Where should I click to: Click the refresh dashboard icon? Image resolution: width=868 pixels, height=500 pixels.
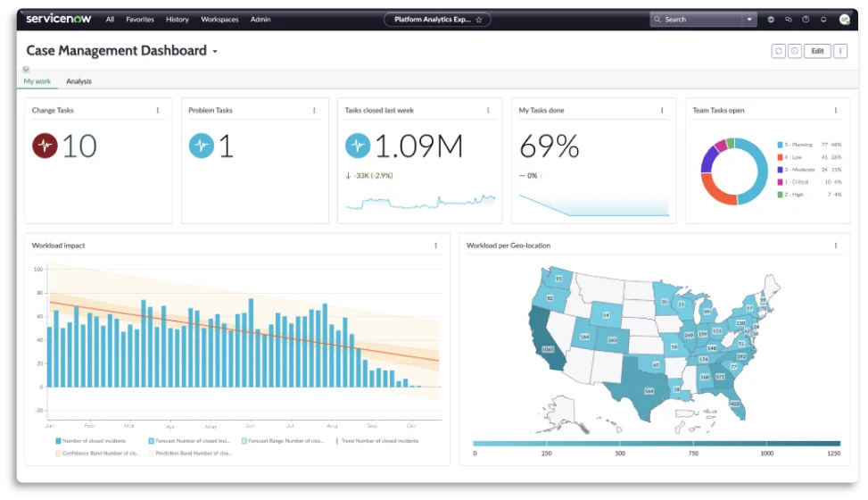coord(778,51)
